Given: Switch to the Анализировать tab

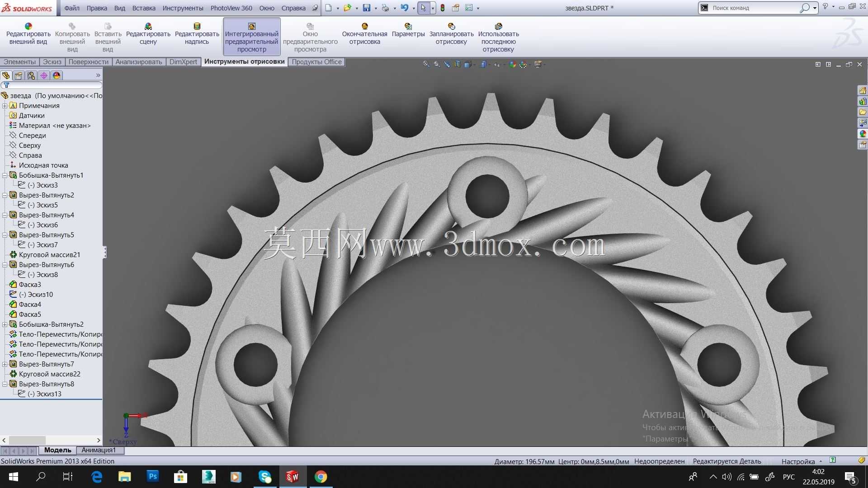Looking at the screenshot, I should coord(139,62).
